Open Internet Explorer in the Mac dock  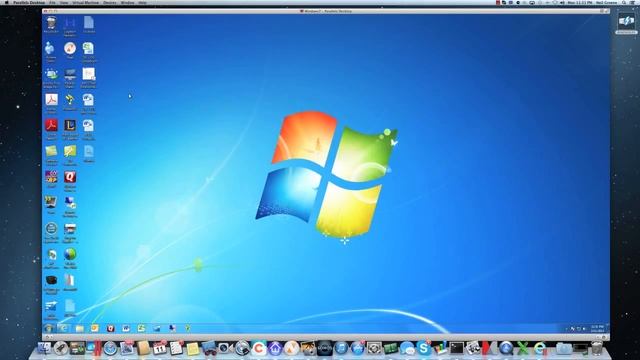coord(540,348)
